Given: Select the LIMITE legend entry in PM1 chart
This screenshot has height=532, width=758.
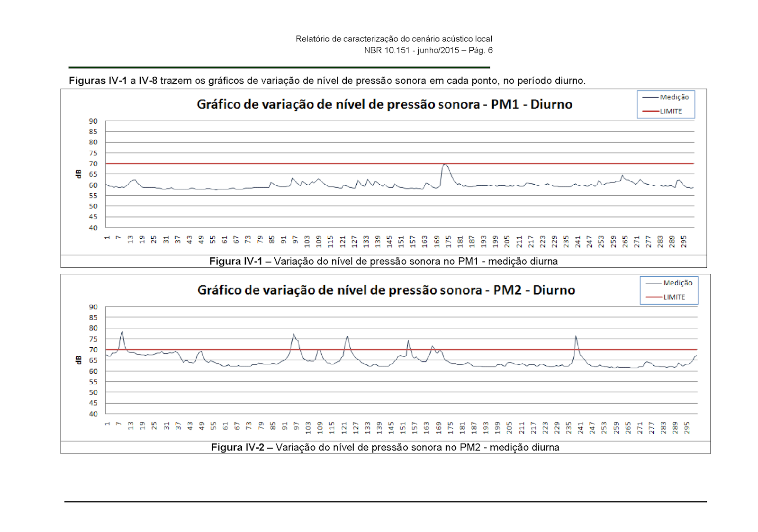Looking at the screenshot, I should coord(671,111).
